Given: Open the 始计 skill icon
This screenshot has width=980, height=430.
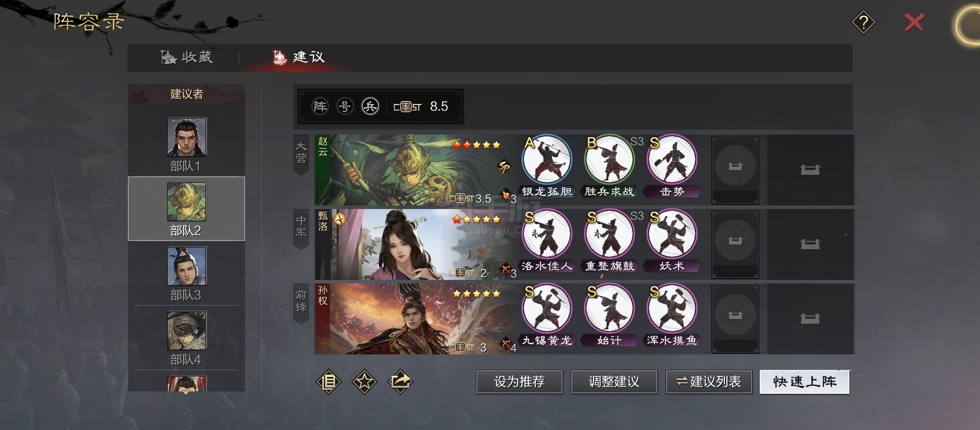Looking at the screenshot, I should coord(609,309).
